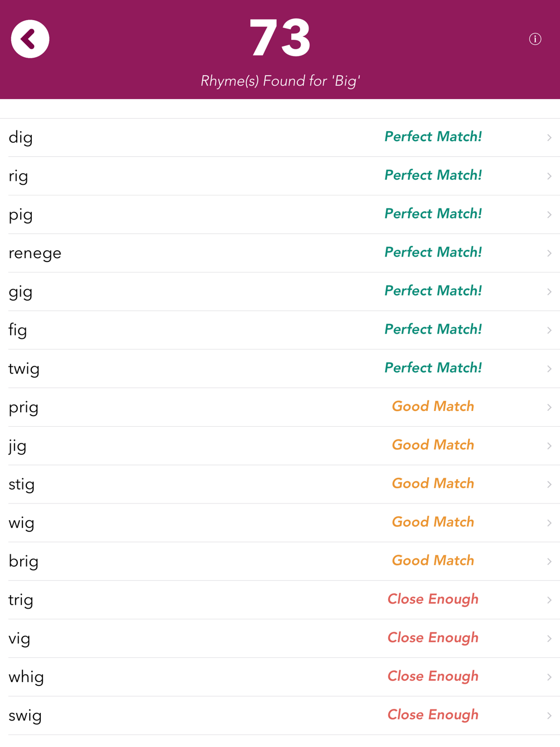
Task: Open the info icon in header
Action: click(535, 39)
